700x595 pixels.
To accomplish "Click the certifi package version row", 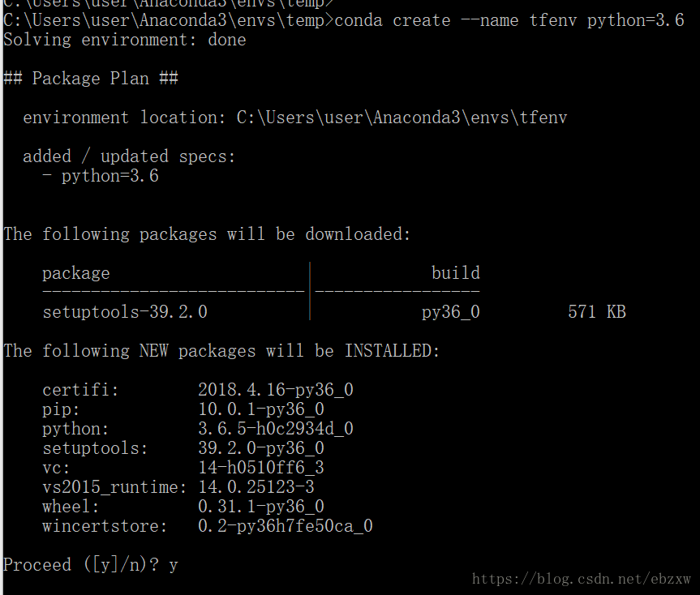I will pos(198,390).
